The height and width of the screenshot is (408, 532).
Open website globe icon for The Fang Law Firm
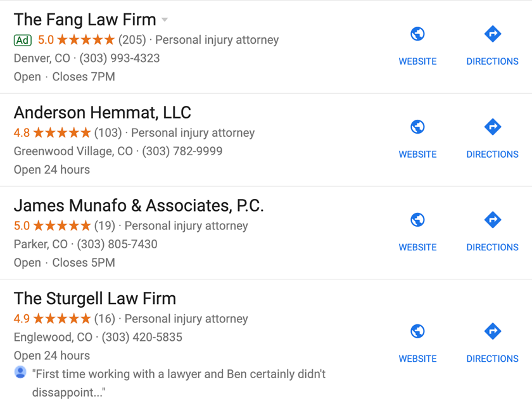tap(417, 34)
